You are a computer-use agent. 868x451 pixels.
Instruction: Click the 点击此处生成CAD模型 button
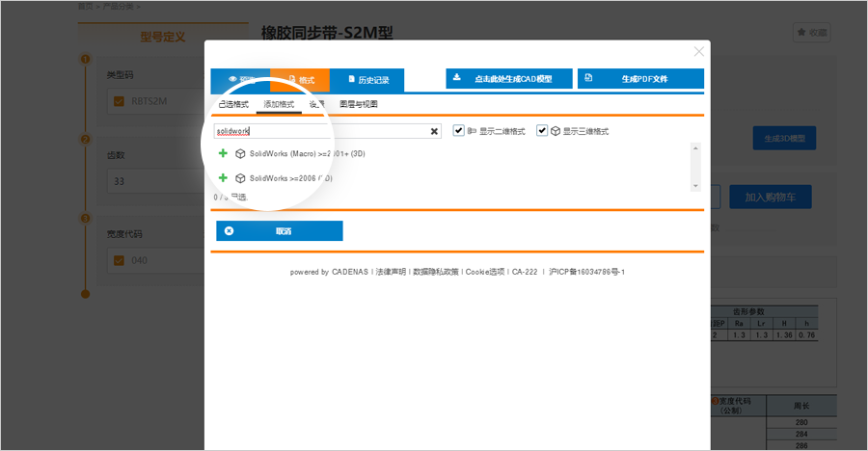(x=509, y=79)
